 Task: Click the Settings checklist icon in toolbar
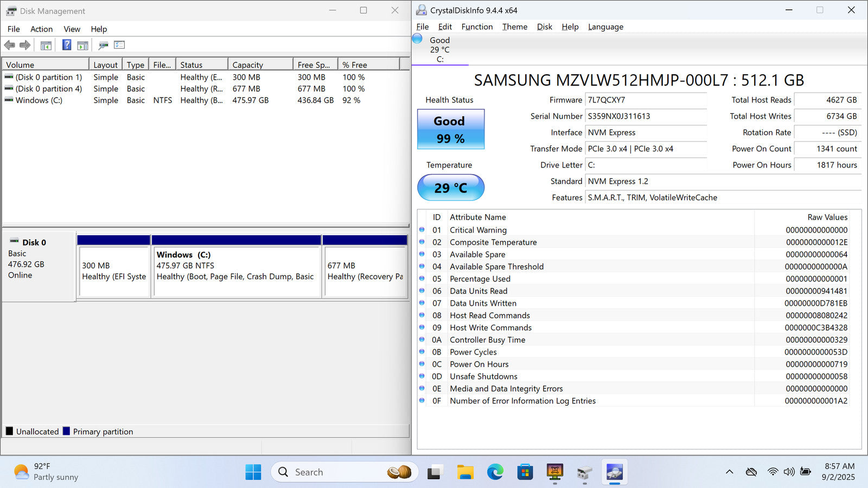click(x=119, y=45)
